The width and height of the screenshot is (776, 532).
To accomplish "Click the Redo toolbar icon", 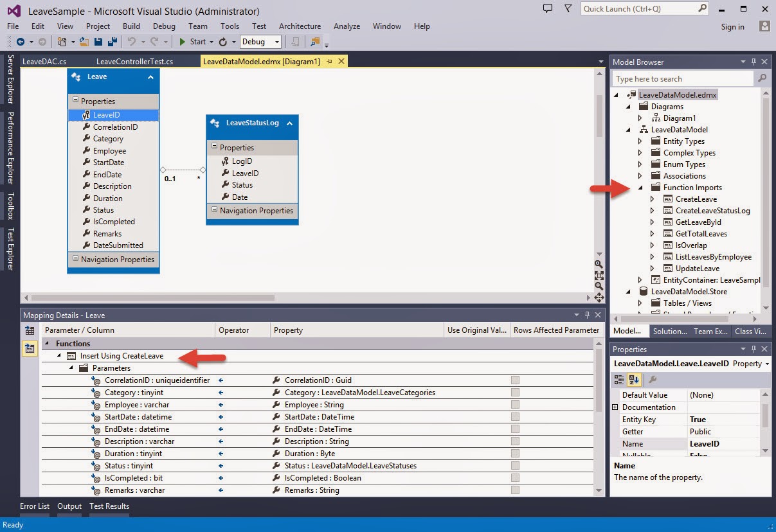I will [x=154, y=42].
